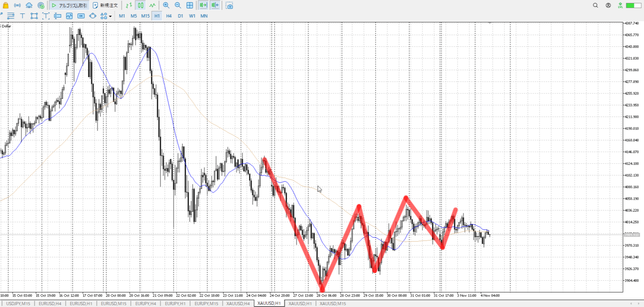Toggle chart shift from right edge
This screenshot has width=644, height=307.
215,5
